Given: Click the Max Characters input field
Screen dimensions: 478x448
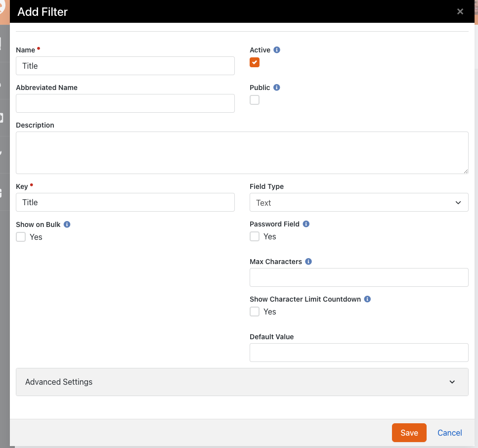Looking at the screenshot, I should coord(359,277).
